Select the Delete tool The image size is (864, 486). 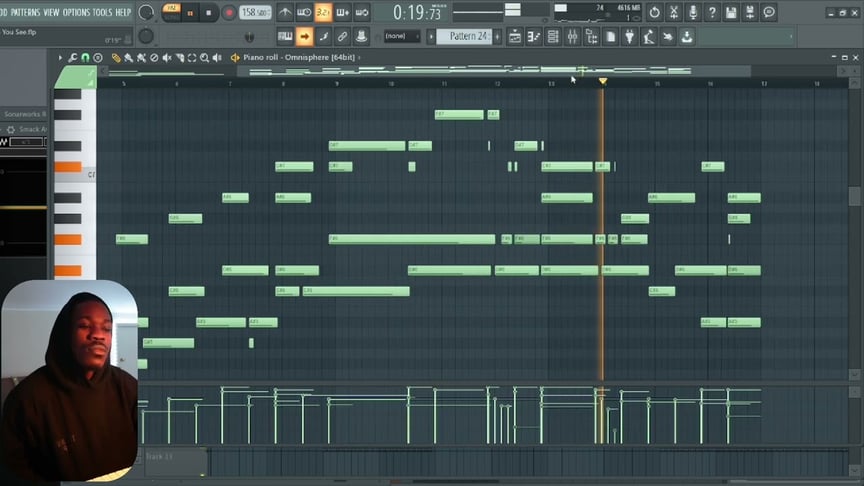point(154,57)
